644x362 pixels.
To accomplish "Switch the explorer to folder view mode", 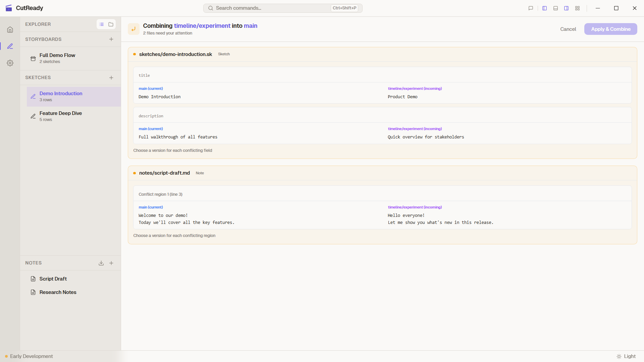I will pyautogui.click(x=111, y=24).
